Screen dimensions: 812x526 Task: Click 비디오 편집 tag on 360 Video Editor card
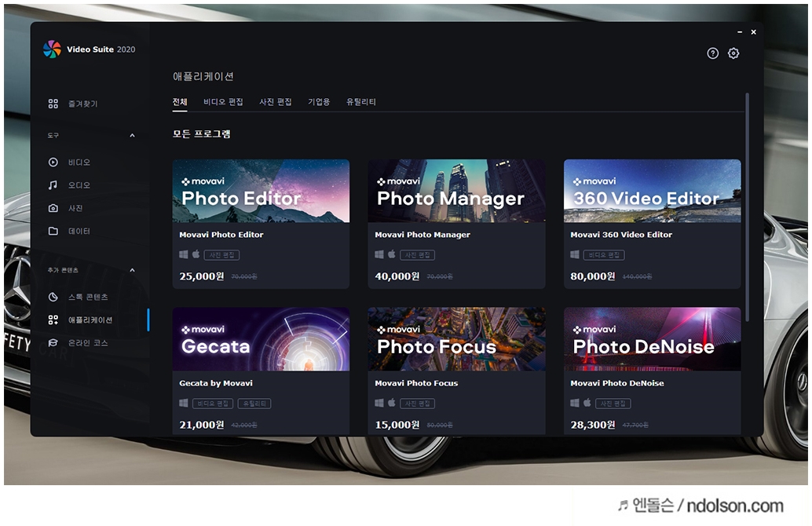[x=604, y=254]
